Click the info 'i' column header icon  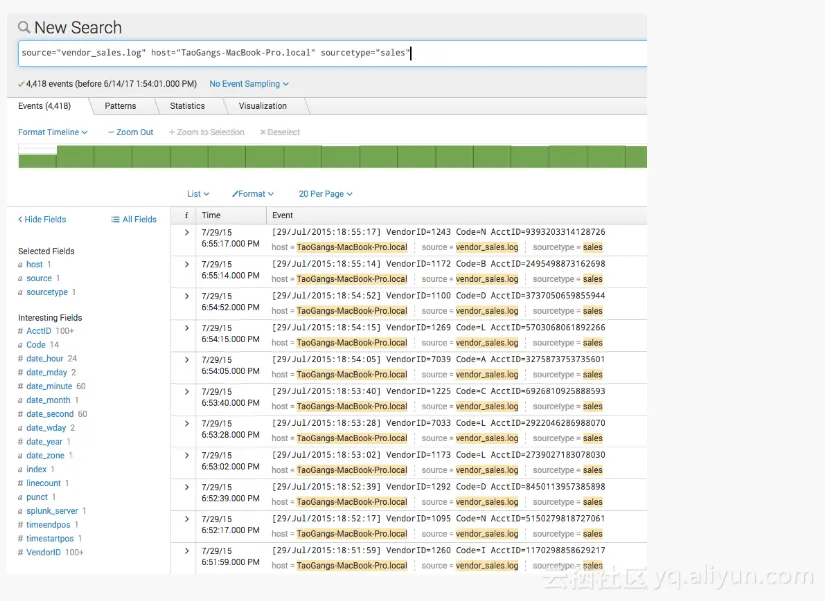(186, 215)
